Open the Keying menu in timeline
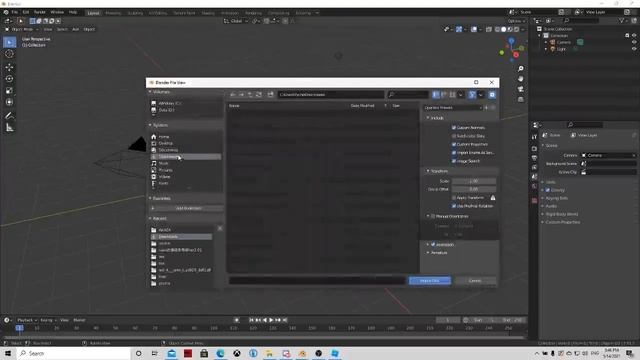 pyautogui.click(x=48, y=320)
